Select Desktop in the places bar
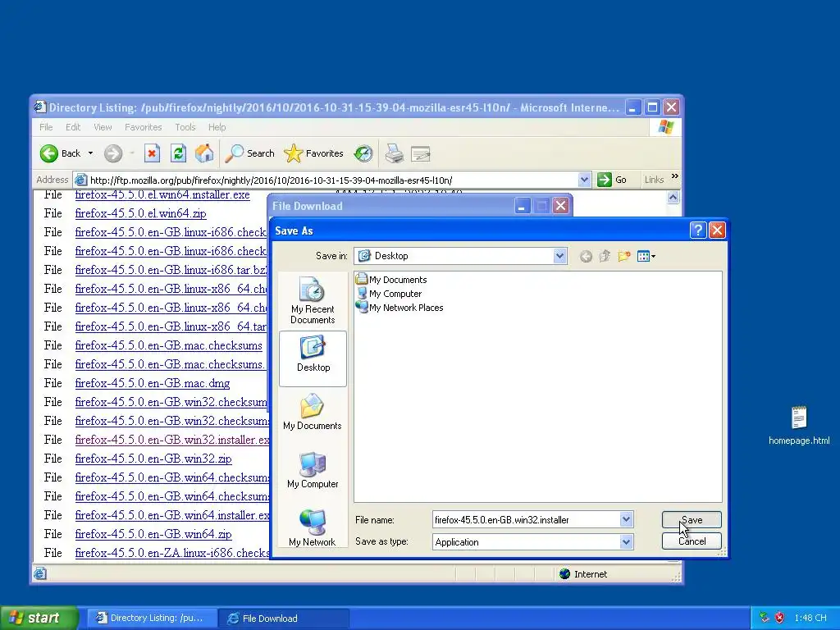840x630 pixels. click(x=313, y=358)
